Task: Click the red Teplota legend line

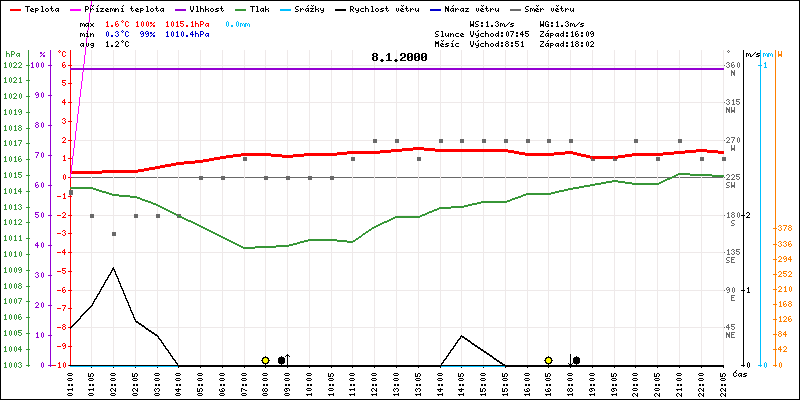Action: click(14, 8)
